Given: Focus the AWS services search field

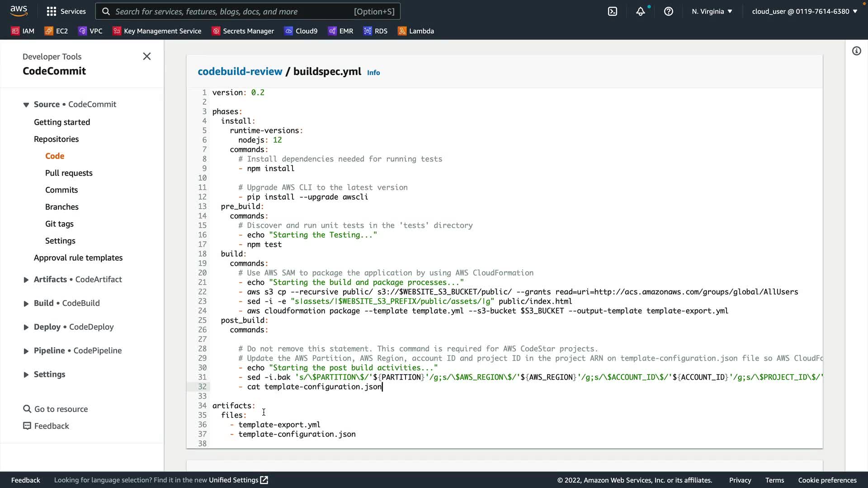Looking at the screenshot, I should coord(248,11).
